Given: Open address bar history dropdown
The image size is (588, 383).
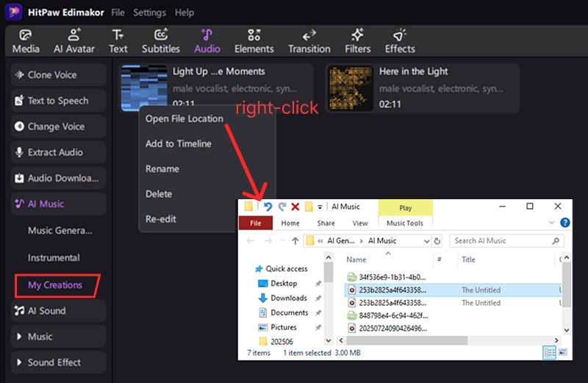Looking at the screenshot, I should [426, 241].
